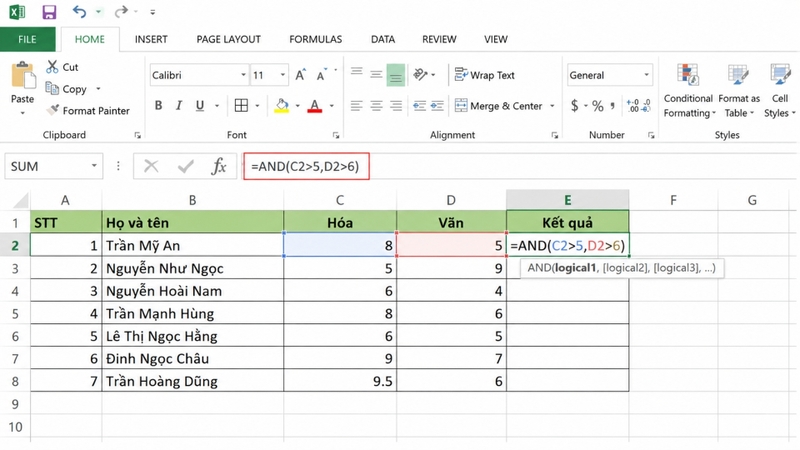Screen dimensions: 800x450
Task: Increase indent icon
Action: [437, 106]
